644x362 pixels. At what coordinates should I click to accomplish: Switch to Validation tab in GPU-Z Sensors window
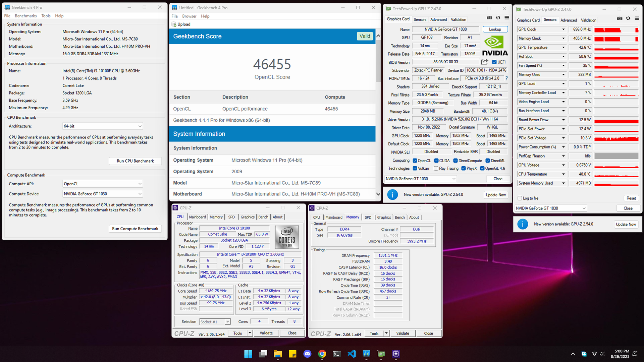[589, 20]
